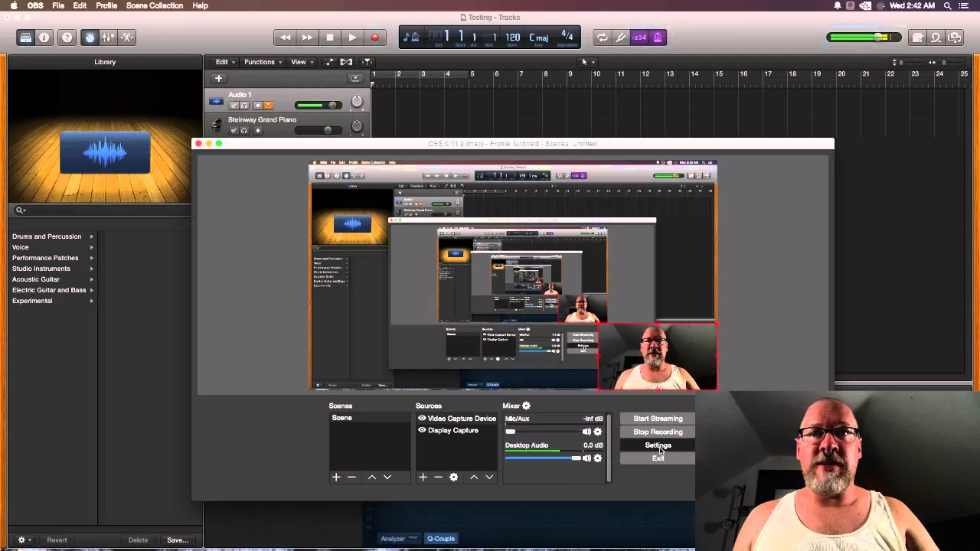Mute the Steinway Grand Piano track

[x=234, y=130]
